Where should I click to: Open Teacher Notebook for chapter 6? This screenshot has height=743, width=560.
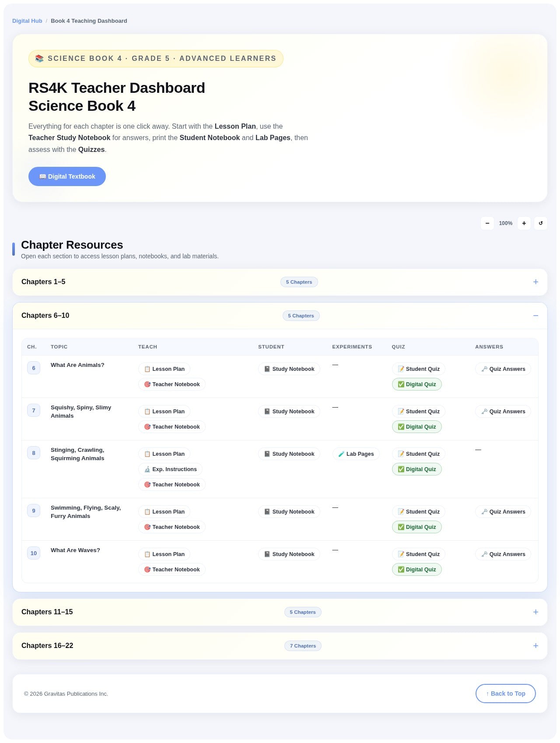(172, 384)
